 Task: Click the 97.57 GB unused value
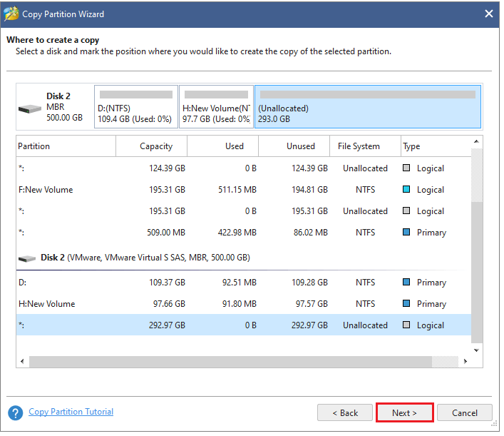[x=312, y=304]
